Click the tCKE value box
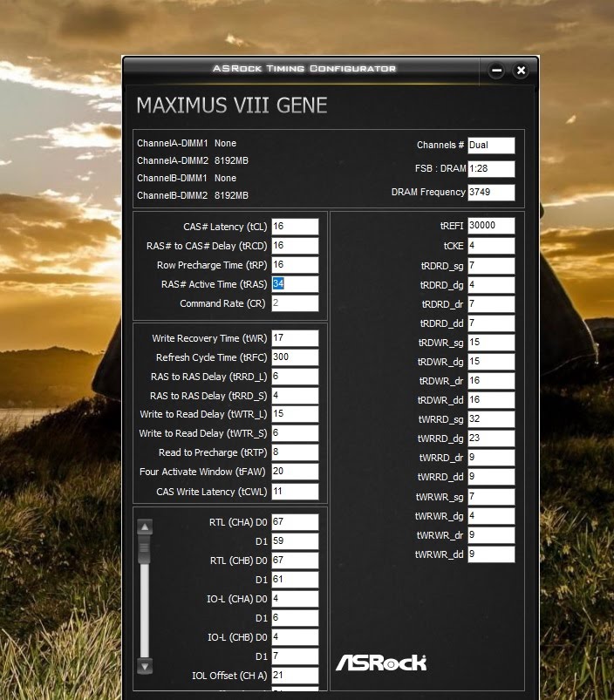The image size is (614, 700). 491,246
